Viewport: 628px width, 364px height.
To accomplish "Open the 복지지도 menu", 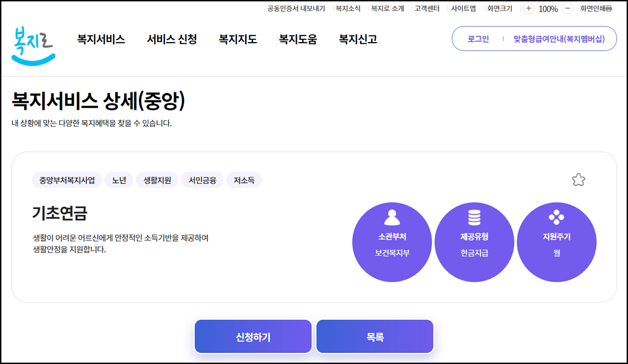I will pos(237,39).
